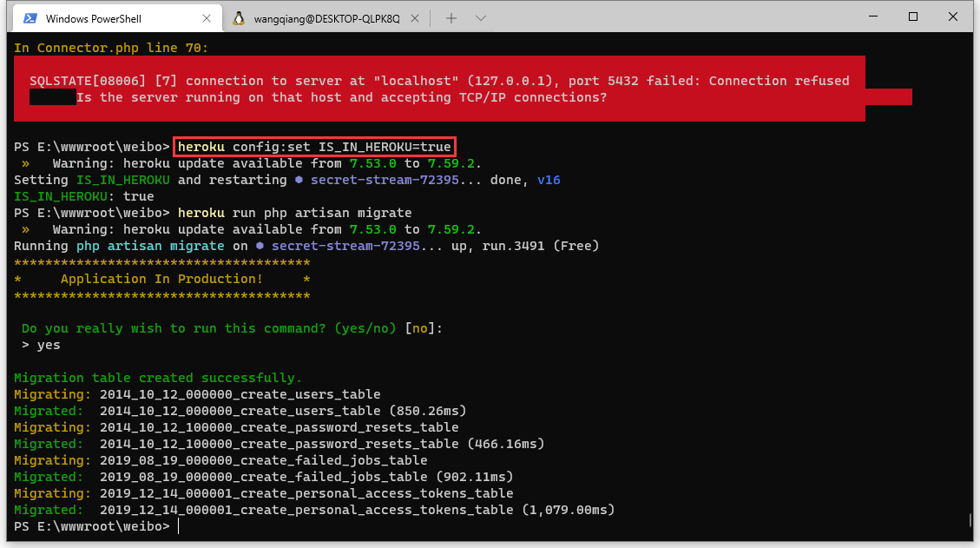Switch to the Windows PowerShell tab
Screen dimensions: 980x548
[x=104, y=18]
